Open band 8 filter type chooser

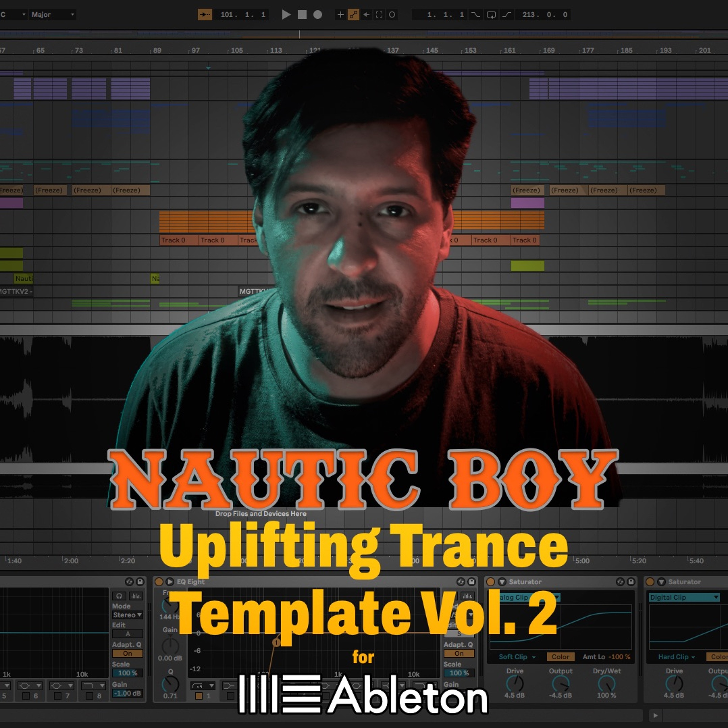(x=94, y=686)
